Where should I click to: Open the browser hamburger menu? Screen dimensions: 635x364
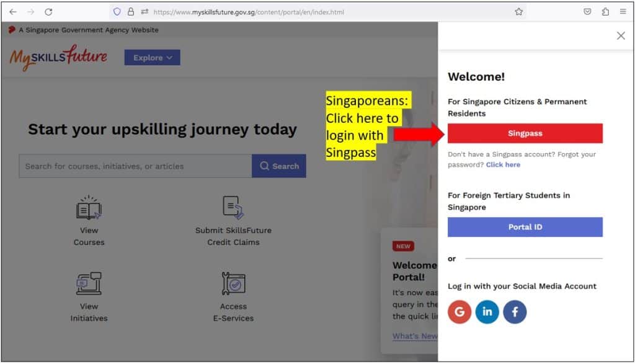pos(623,12)
